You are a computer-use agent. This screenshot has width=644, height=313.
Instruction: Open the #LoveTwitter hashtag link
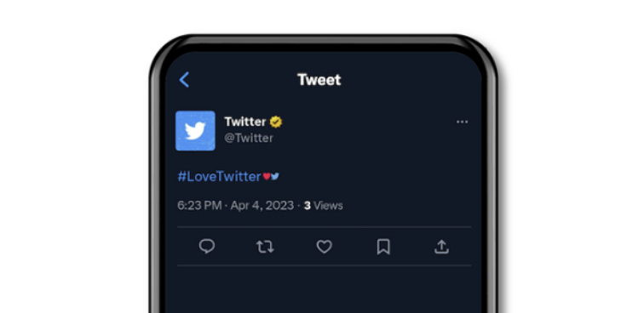(x=219, y=176)
